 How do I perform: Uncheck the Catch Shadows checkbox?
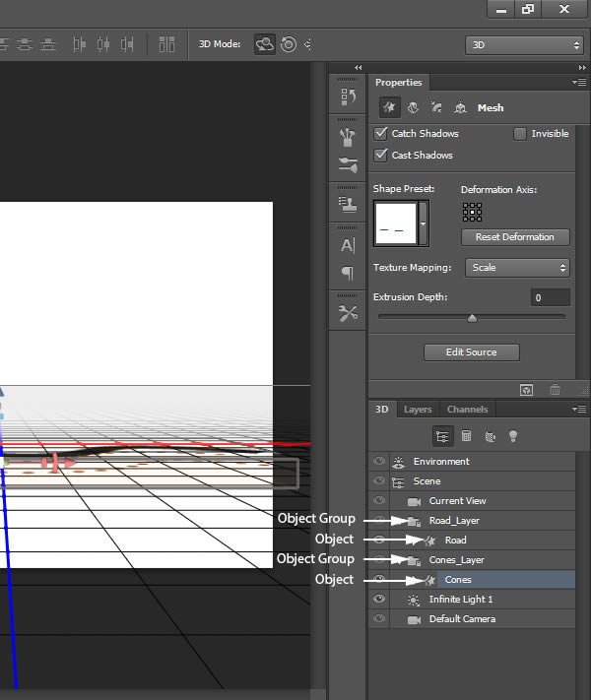[380, 133]
